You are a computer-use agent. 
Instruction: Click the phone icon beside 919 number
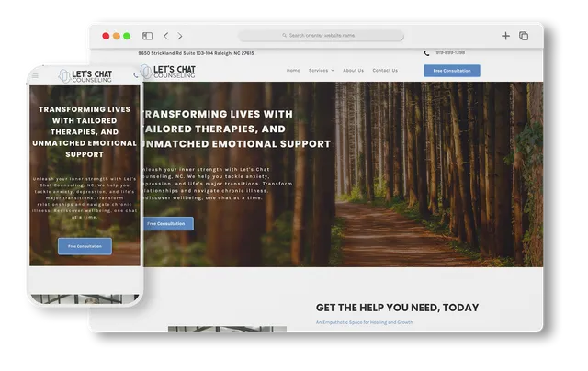tap(426, 53)
